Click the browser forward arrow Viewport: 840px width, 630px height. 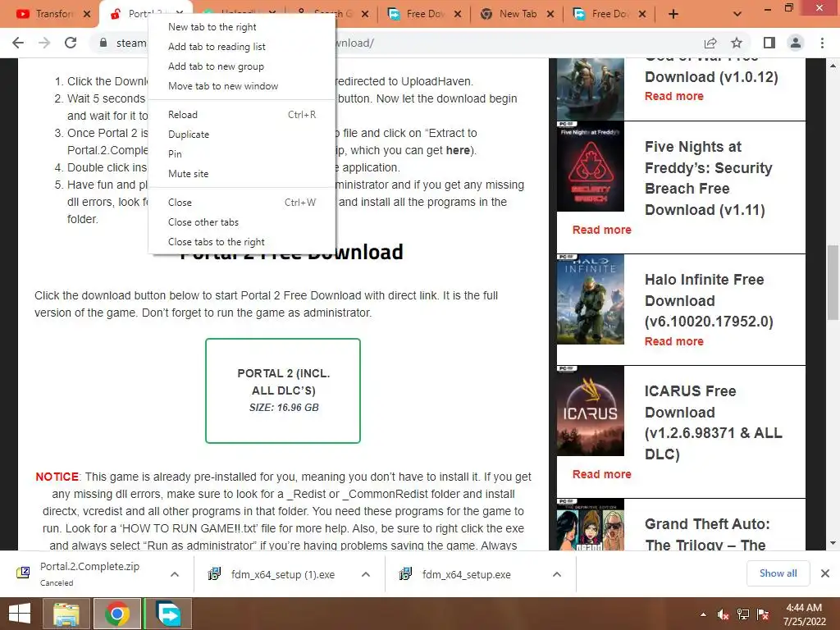tap(44, 43)
